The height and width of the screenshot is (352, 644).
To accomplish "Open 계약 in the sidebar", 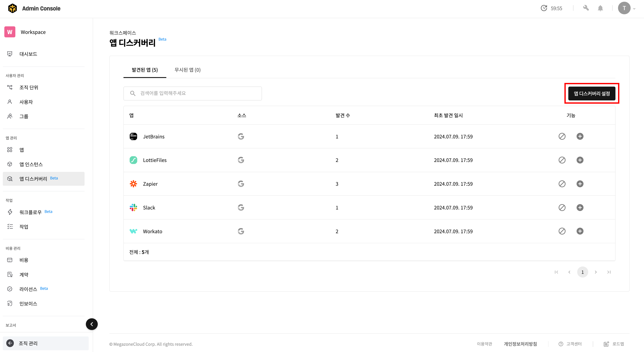I will [x=43, y=275].
